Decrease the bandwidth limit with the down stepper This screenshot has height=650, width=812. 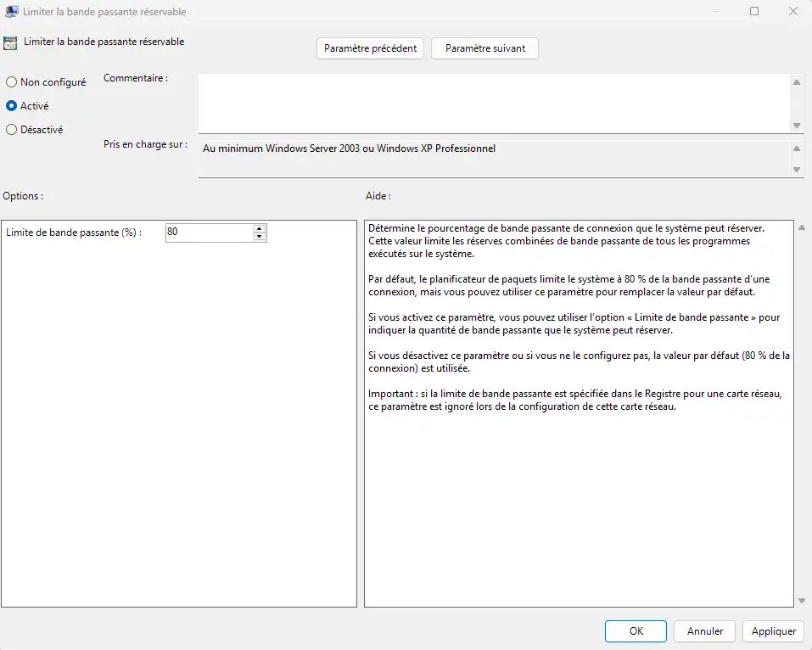(x=259, y=236)
